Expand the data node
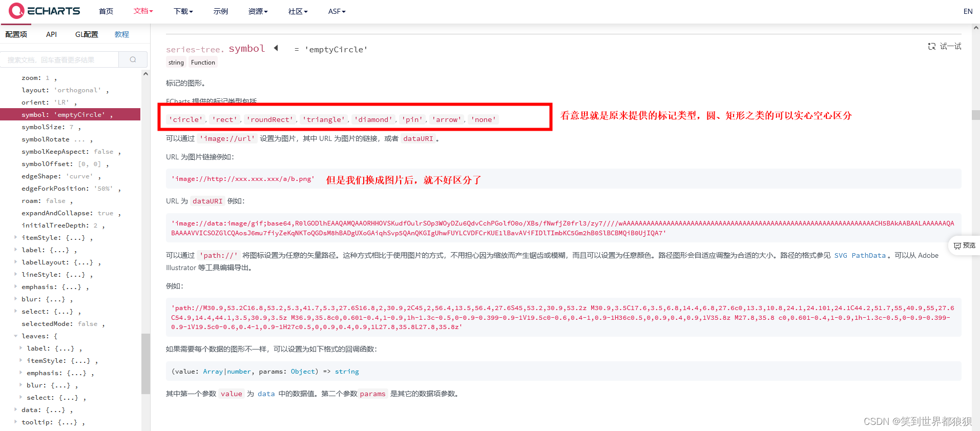This screenshot has width=980, height=431. point(16,409)
